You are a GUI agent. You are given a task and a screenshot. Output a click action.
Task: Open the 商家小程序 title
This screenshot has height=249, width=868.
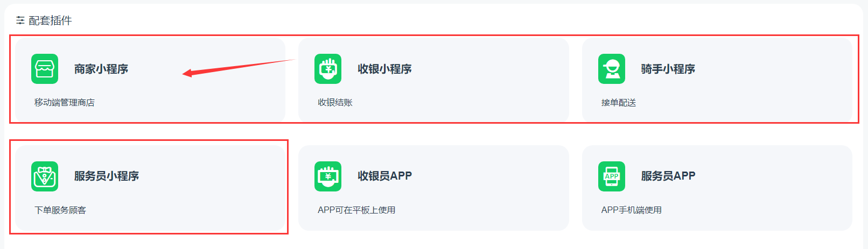tap(101, 69)
